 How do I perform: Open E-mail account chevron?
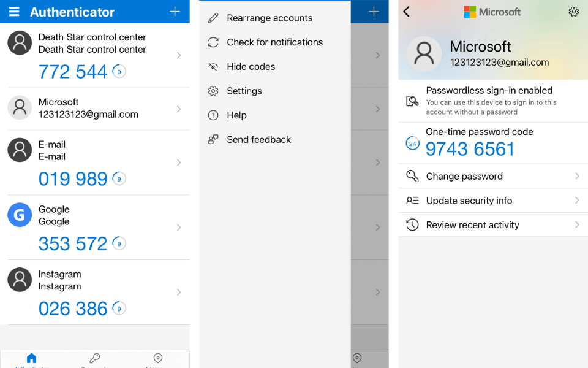179,163
